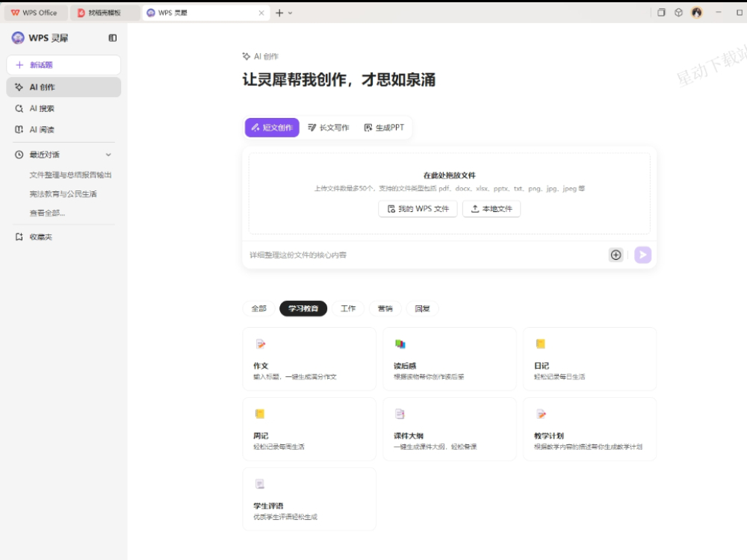Click the 收藏夹 bookmark icon
Screen dimensions: 747x560
tap(19, 237)
